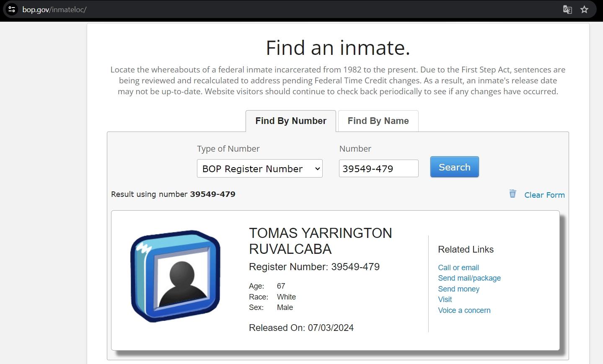Click the trash icon beside Clear Form
This screenshot has height=364, width=603.
pyautogui.click(x=512, y=194)
